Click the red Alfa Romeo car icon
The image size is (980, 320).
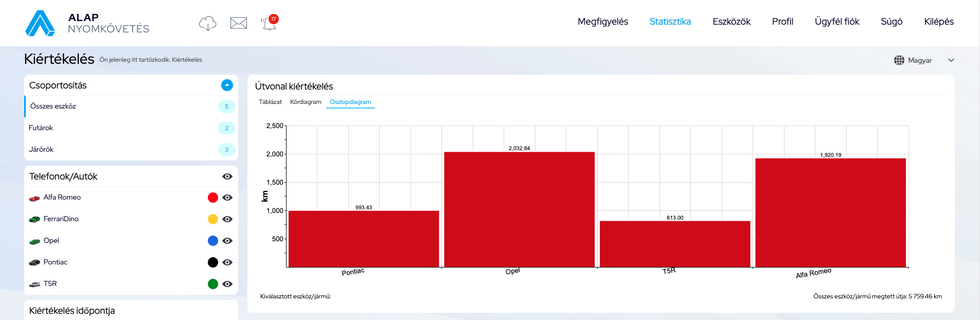click(x=34, y=198)
